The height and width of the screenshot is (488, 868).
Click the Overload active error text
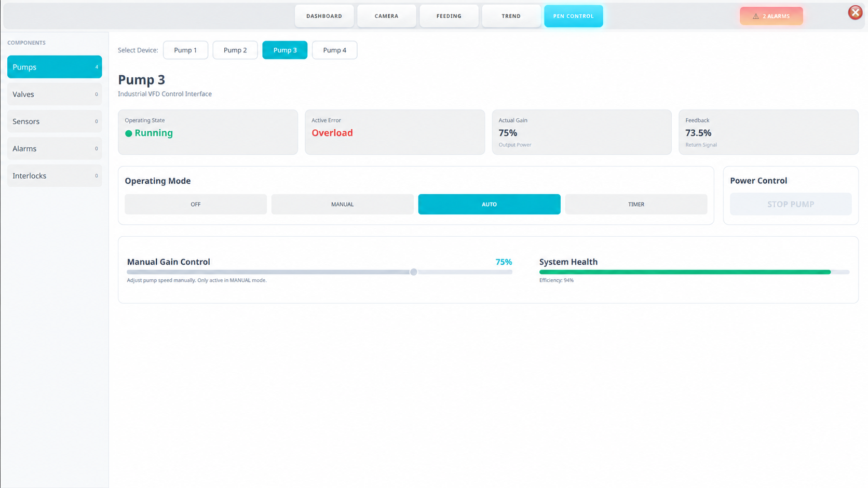332,133
